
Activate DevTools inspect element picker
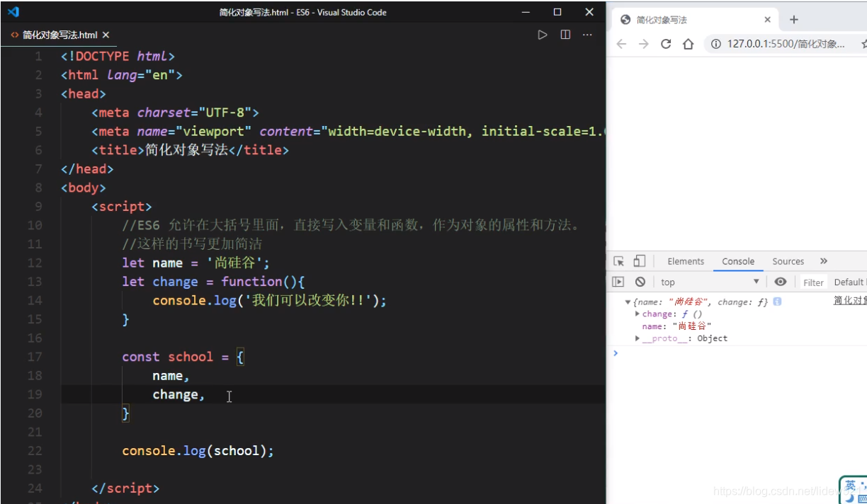[618, 261]
